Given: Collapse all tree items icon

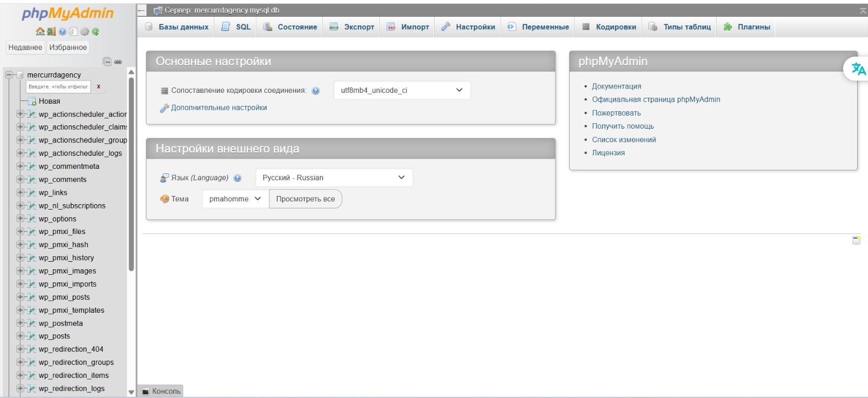Looking at the screenshot, I should (107, 62).
